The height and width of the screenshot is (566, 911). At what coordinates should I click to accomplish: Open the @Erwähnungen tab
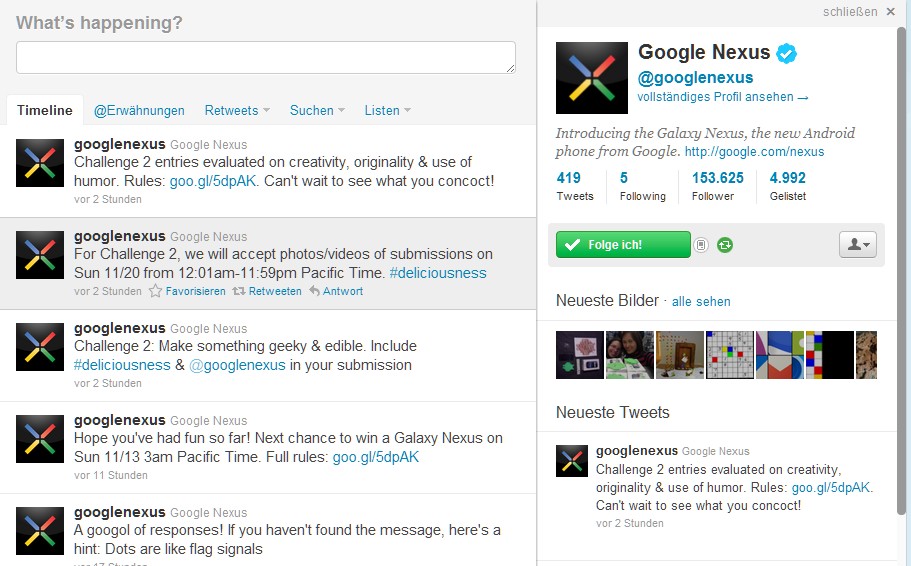click(139, 110)
